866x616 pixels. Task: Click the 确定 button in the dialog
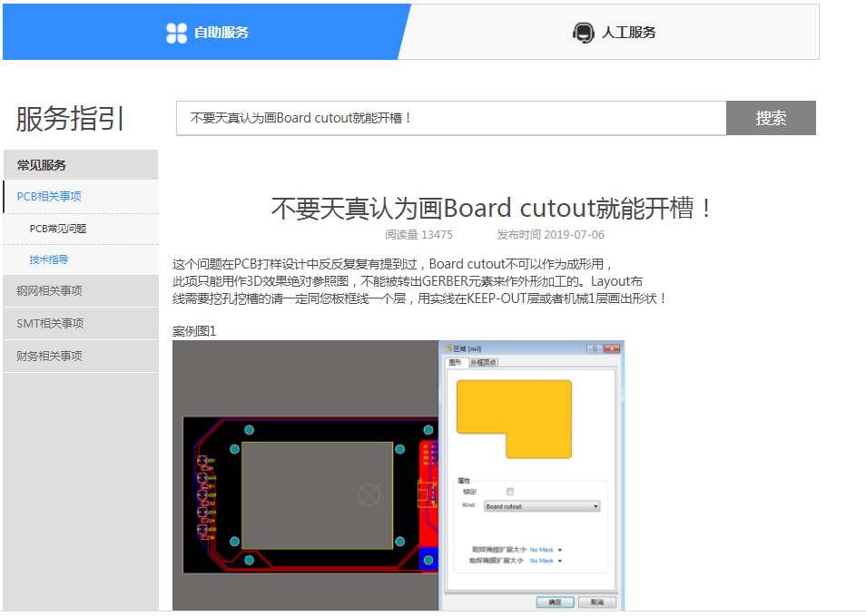point(555,601)
